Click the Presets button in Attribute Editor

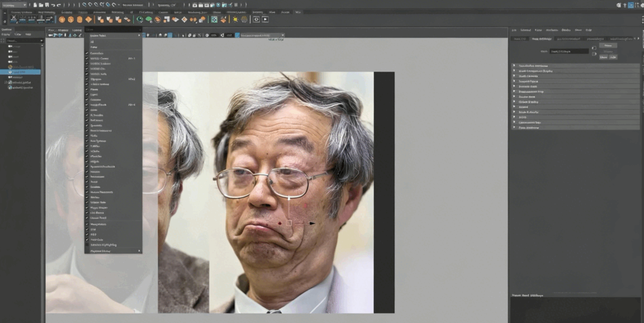(x=608, y=52)
